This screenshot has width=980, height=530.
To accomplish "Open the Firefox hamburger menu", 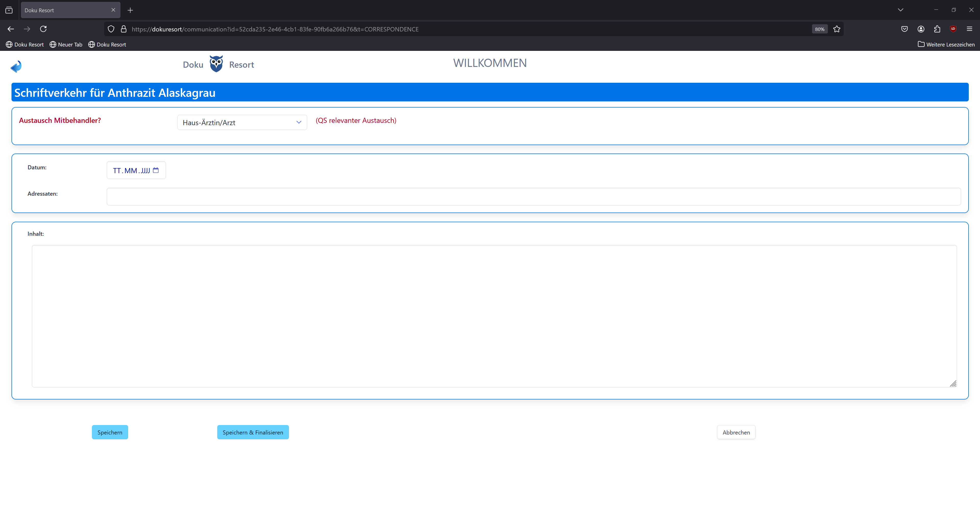I will [969, 29].
